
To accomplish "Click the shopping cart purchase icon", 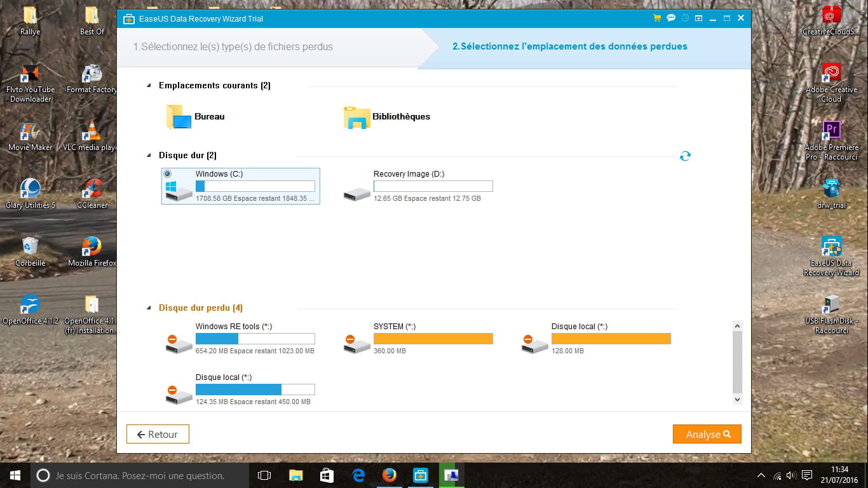I will click(x=657, y=18).
